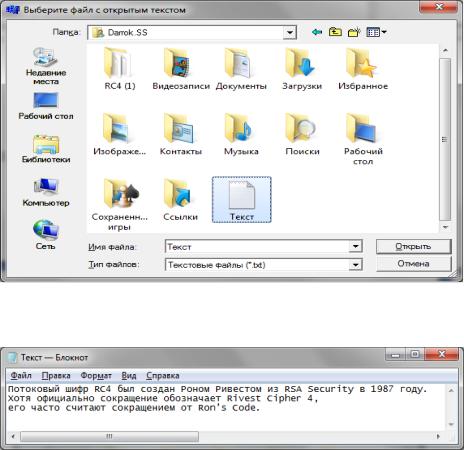This screenshot has width=464, height=450.
Task: Open the Музыка folder
Action: pos(241,134)
